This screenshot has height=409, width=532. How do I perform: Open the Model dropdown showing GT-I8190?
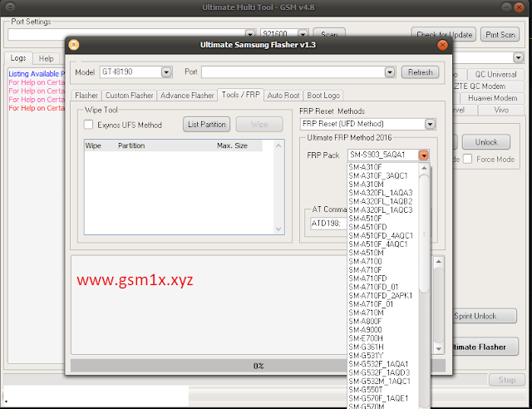[x=166, y=72]
